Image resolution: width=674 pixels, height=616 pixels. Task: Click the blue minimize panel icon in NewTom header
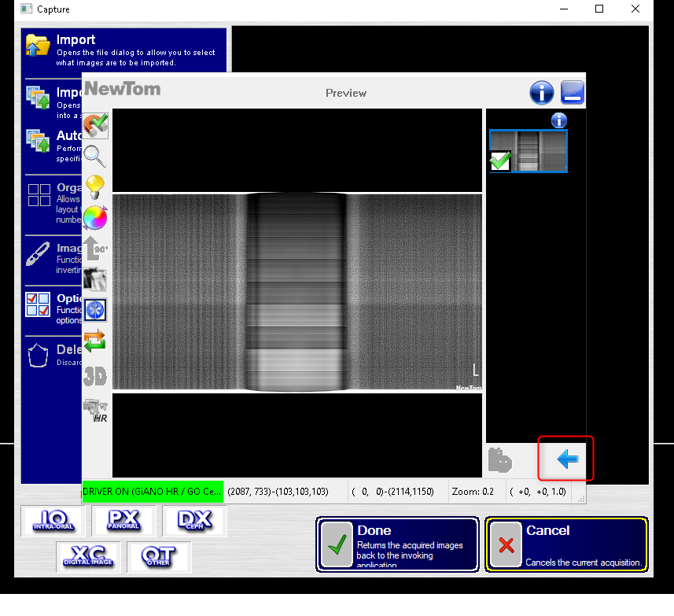point(573,92)
